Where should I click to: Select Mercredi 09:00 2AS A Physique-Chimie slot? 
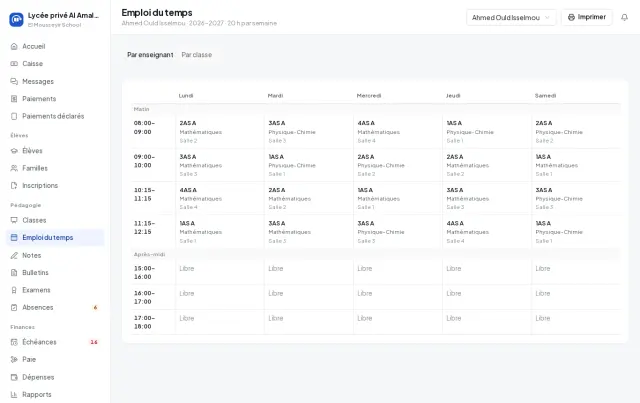point(398,165)
